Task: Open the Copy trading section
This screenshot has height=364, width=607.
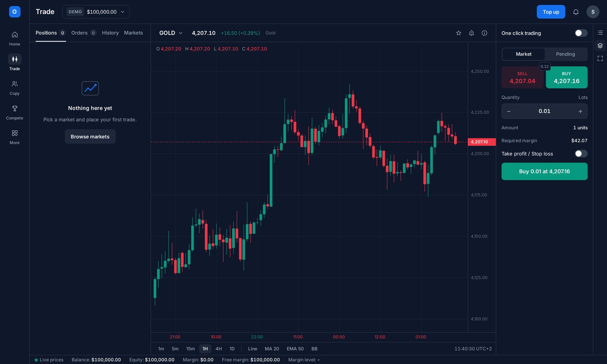Action: [14, 88]
